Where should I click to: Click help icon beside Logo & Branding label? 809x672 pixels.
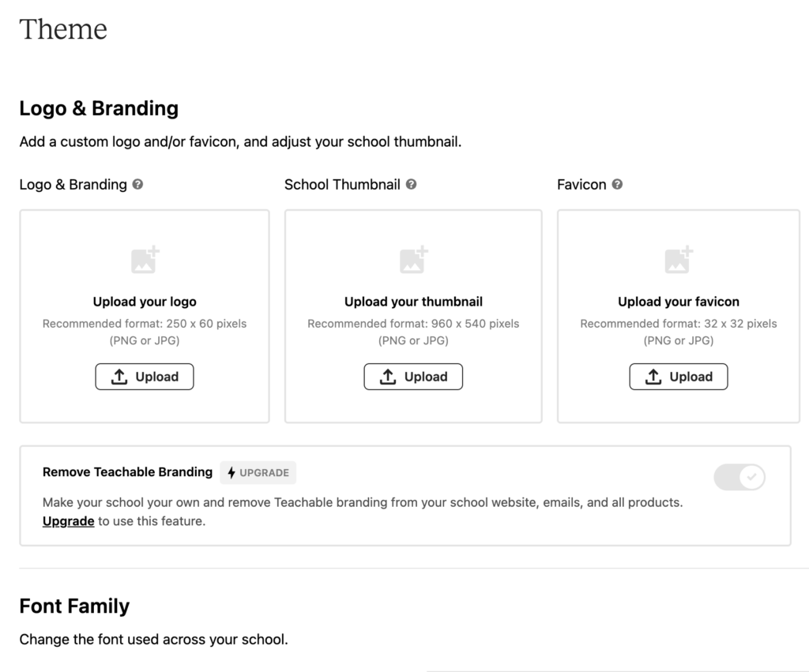tap(137, 184)
